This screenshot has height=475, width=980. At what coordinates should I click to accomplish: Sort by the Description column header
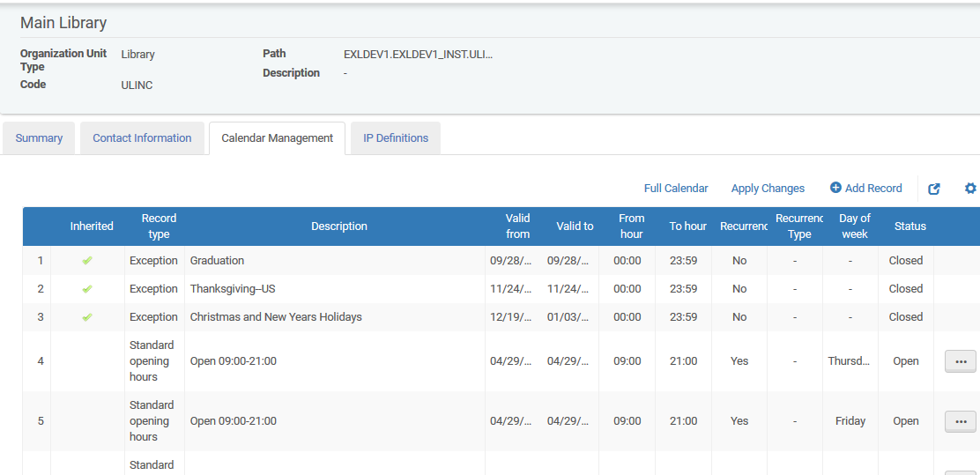(x=339, y=226)
